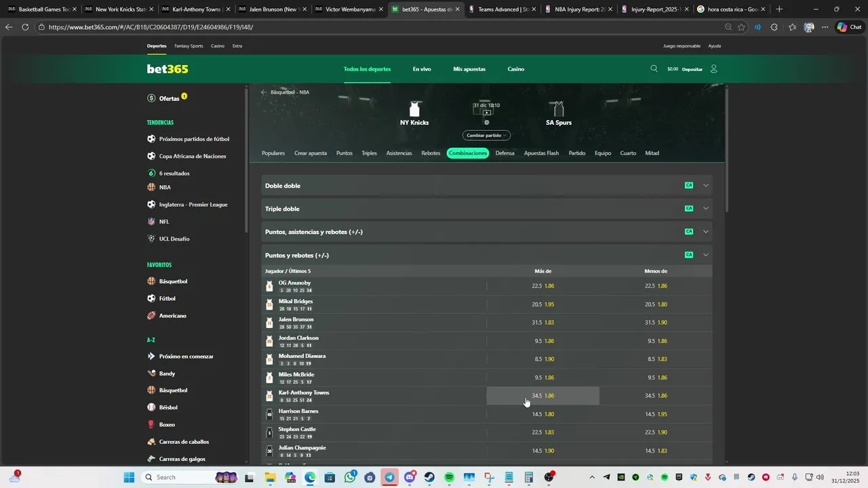Image resolution: width=868 pixels, height=488 pixels.
Task: Select the Apuestas Flash tab
Action: click(541, 153)
